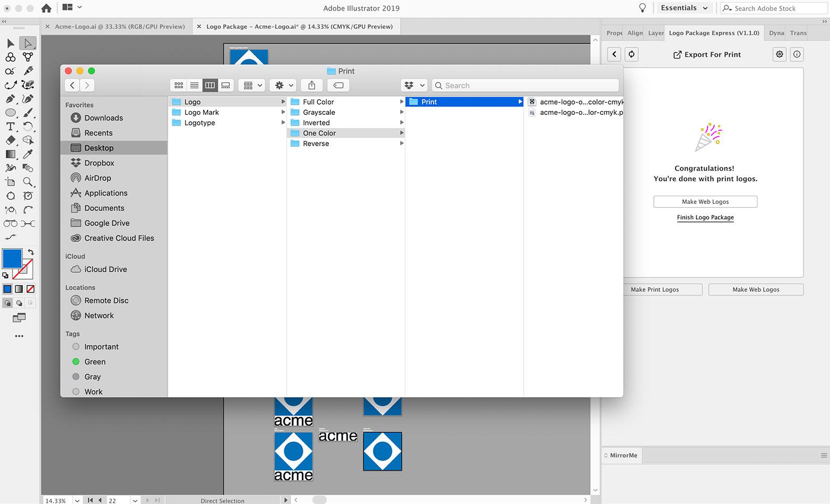The height and width of the screenshot is (504, 830).
Task: Open the MirrorMe panel menu
Action: pos(824,456)
